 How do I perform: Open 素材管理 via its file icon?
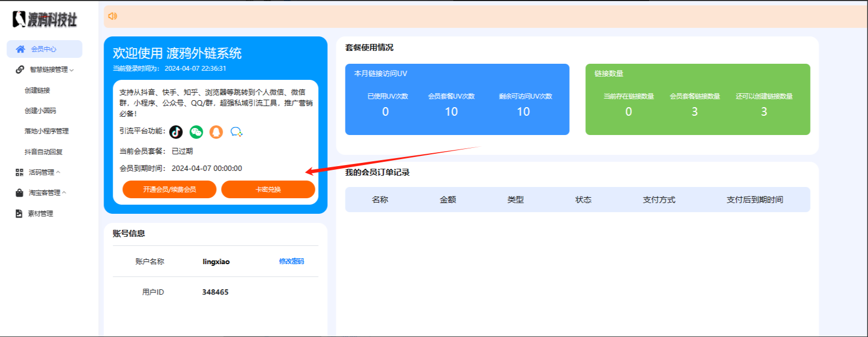[19, 214]
